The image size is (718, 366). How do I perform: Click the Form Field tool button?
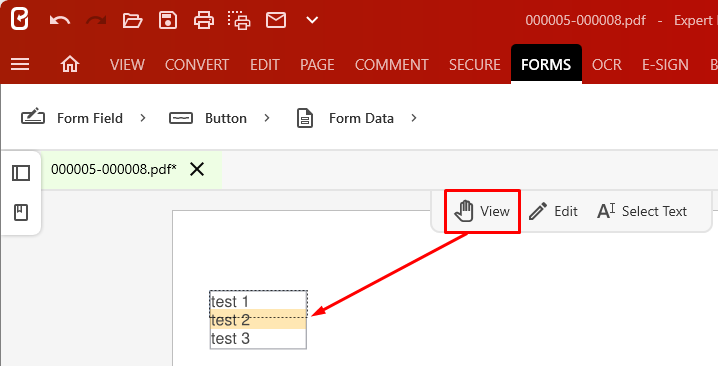point(72,118)
